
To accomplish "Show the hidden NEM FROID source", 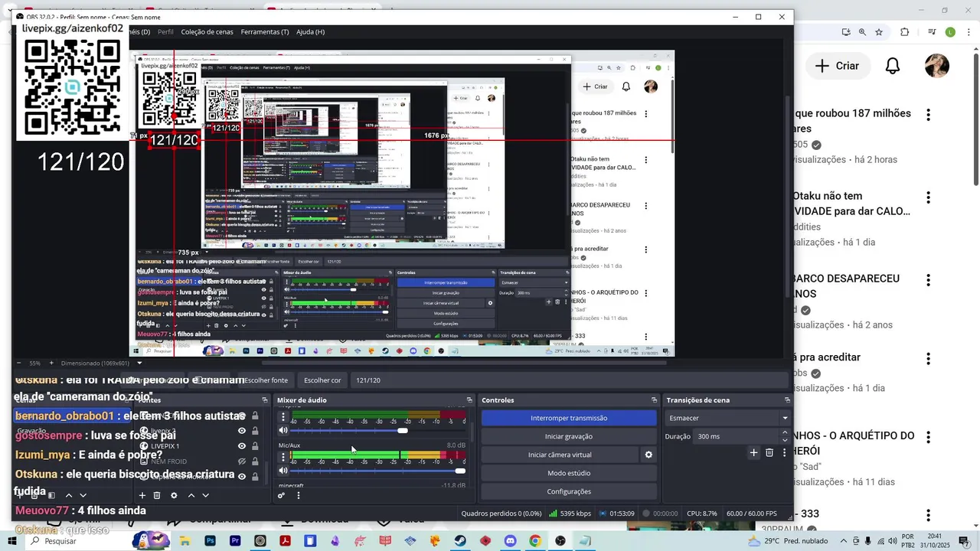I will pos(242,461).
